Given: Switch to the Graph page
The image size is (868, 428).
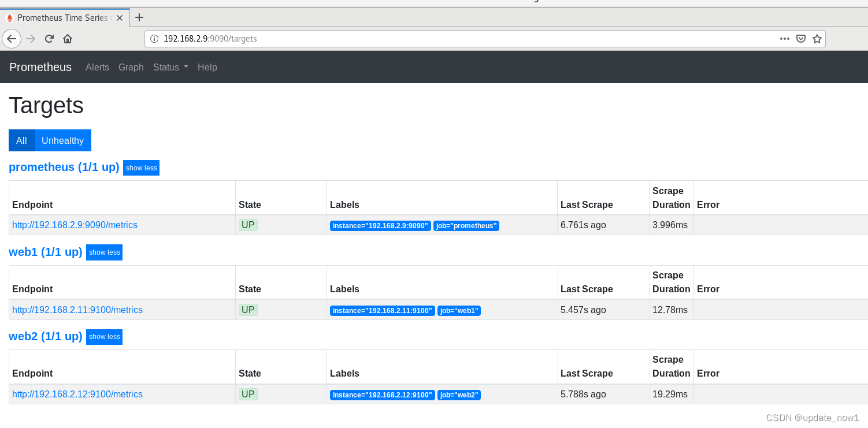Looking at the screenshot, I should 131,67.
